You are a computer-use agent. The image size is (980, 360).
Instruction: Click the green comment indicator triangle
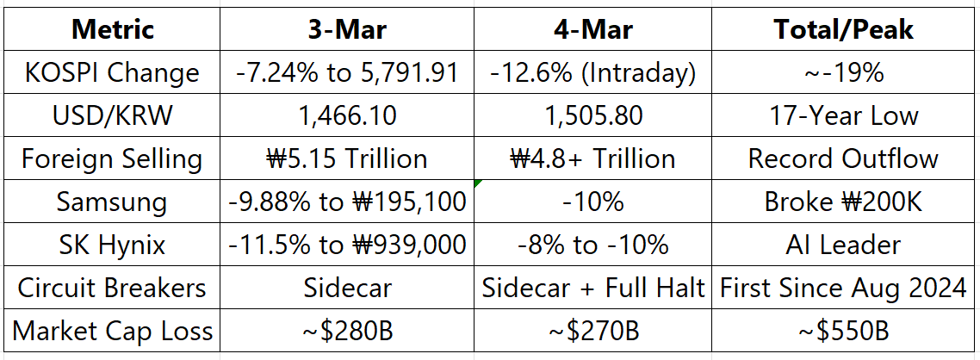478,183
